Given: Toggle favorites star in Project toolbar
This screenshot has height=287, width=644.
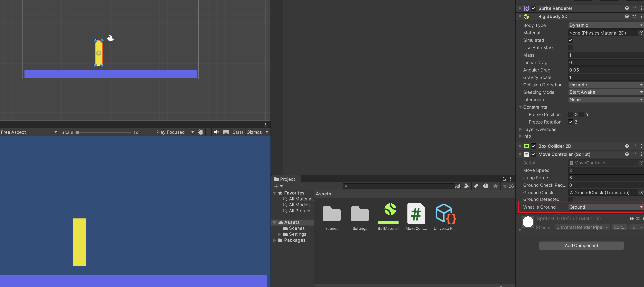Looking at the screenshot, I should point(495,186).
